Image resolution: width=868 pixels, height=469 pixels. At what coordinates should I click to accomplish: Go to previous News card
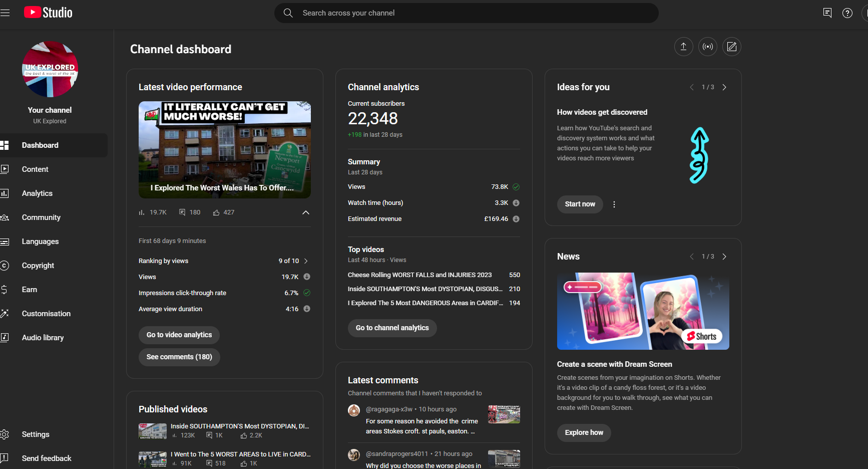click(x=692, y=257)
